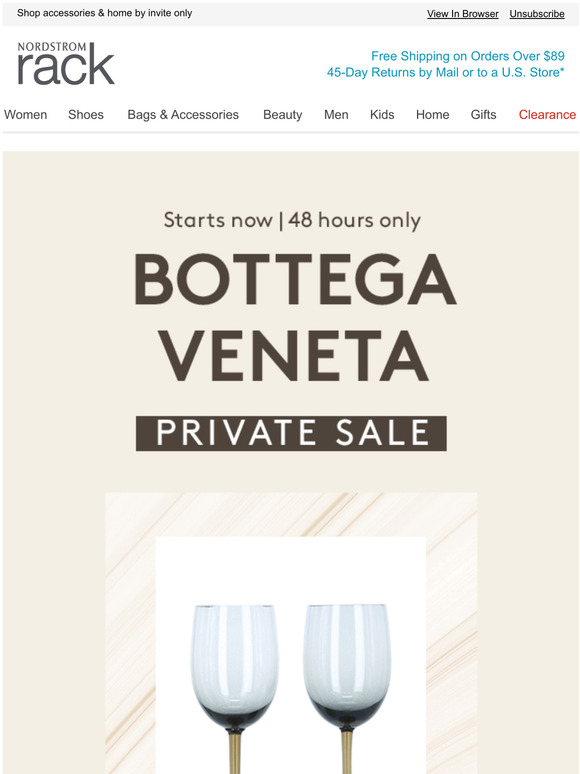
Task: Select the Shoes menu item
Action: (x=86, y=115)
